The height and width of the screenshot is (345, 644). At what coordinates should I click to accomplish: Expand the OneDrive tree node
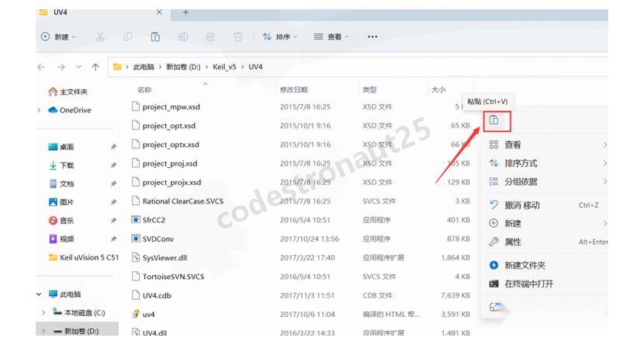coord(39,110)
